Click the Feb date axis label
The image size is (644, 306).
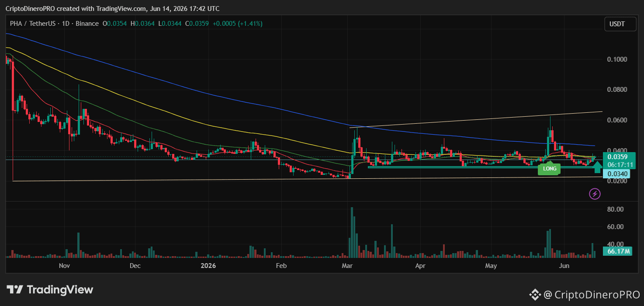[281, 265]
